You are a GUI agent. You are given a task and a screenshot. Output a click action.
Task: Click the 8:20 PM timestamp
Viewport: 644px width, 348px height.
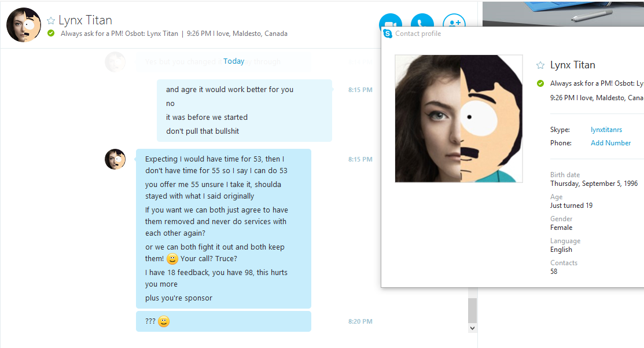[360, 321]
